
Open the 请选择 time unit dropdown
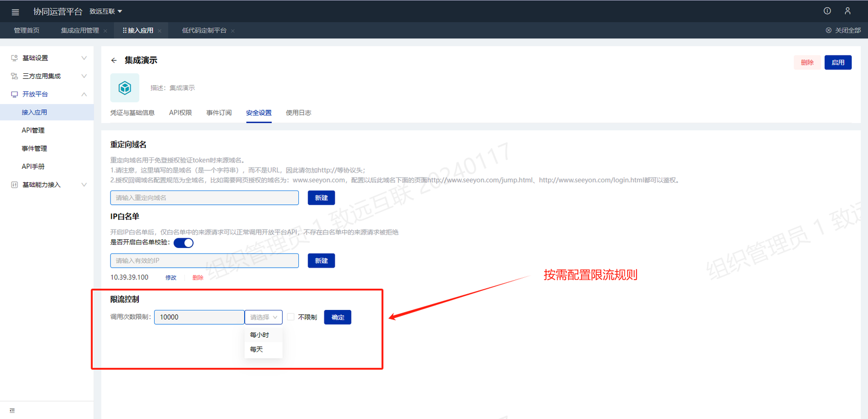pyautogui.click(x=264, y=317)
